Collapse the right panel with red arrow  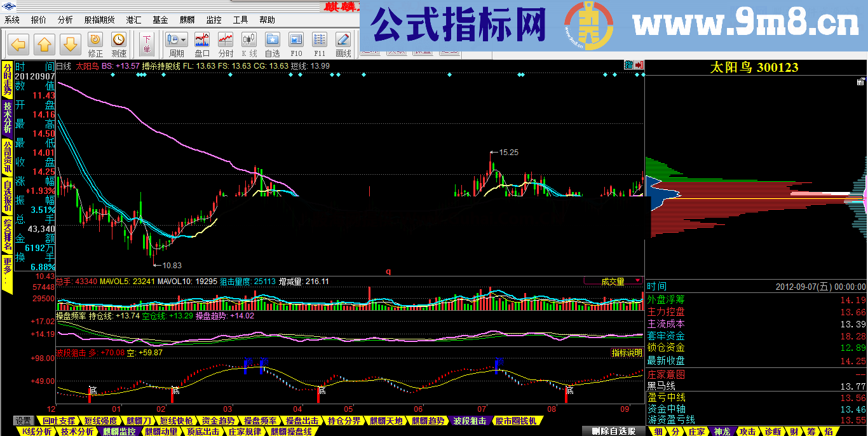[639, 65]
